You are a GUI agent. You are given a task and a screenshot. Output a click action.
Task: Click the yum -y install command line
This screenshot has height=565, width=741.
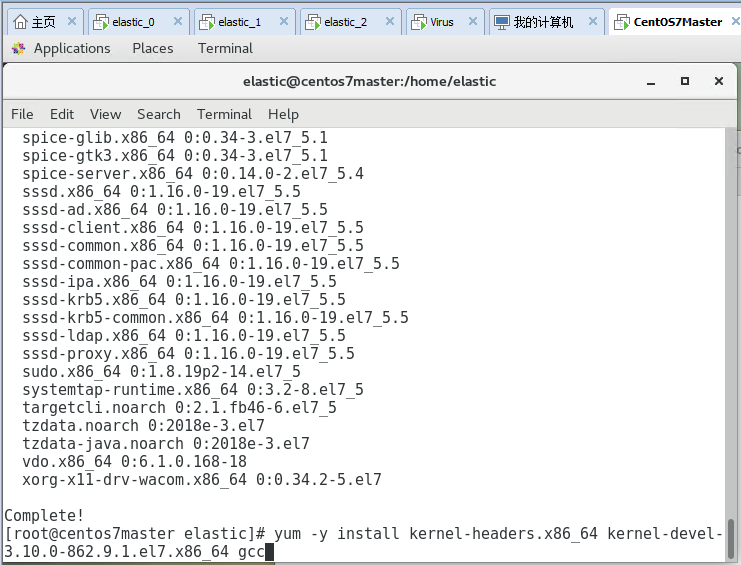[x=364, y=542]
